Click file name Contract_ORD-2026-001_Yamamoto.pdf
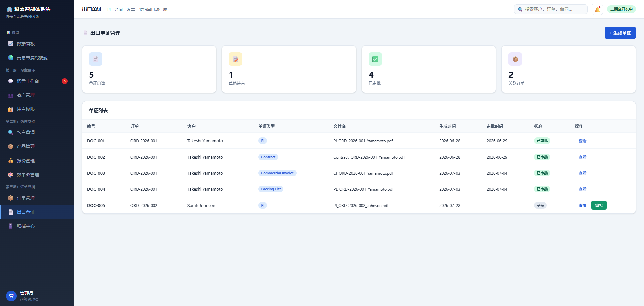The image size is (644, 306). click(369, 157)
